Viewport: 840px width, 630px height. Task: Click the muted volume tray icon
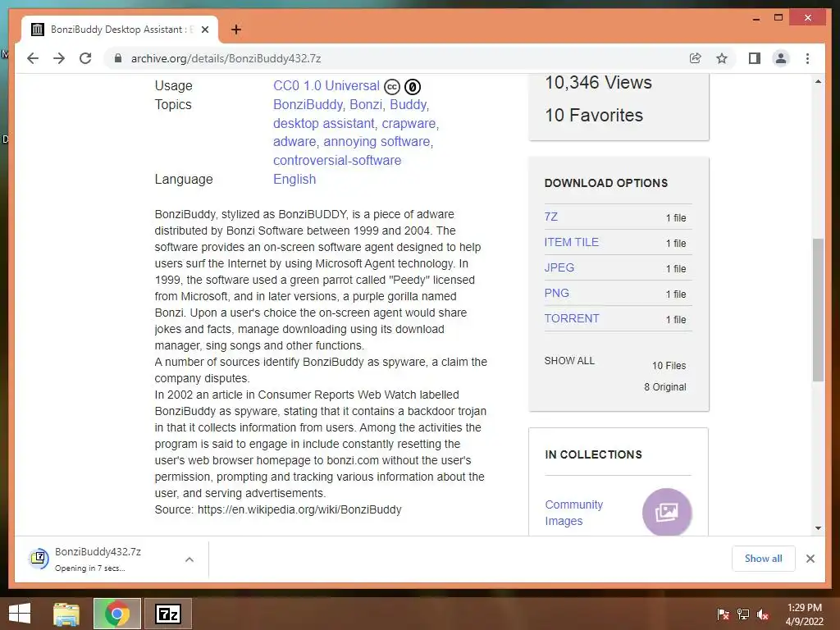[763, 614]
